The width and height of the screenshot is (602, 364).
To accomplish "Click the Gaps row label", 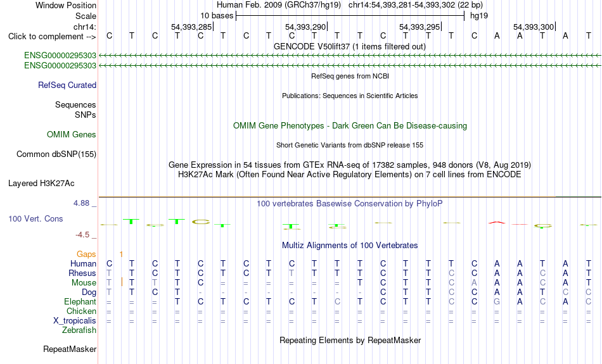I will 86,254.
